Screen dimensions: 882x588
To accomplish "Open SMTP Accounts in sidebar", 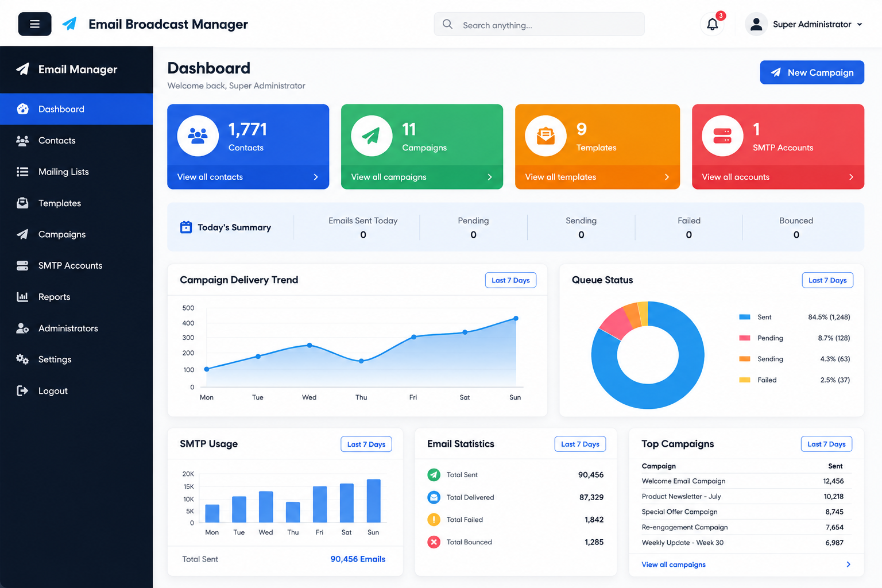I will click(76, 265).
